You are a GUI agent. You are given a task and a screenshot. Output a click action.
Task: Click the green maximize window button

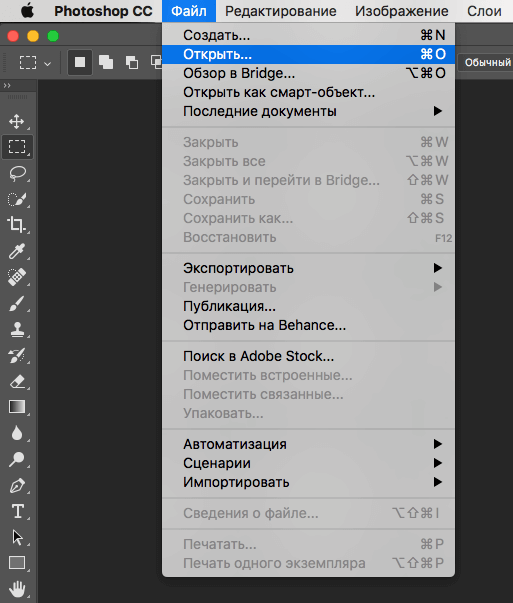pos(53,36)
